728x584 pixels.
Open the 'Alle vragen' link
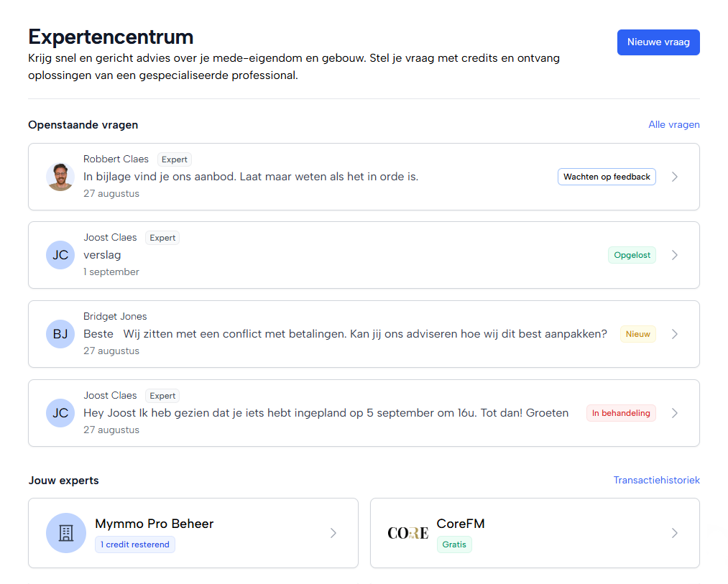tap(673, 124)
